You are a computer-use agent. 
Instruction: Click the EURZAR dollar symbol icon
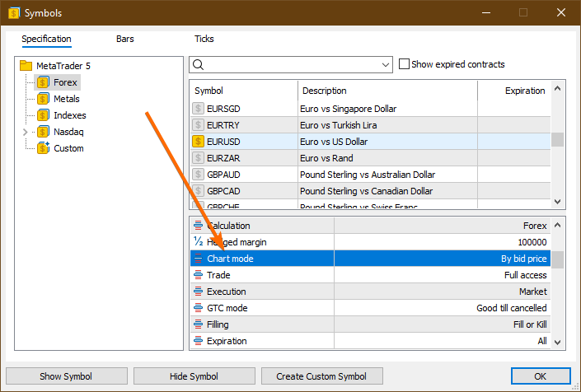pyautogui.click(x=199, y=158)
